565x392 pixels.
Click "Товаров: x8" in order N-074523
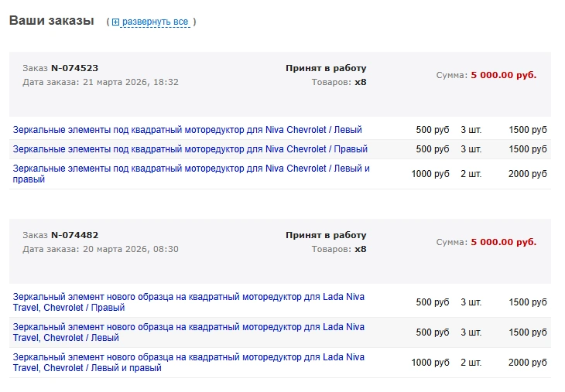(x=339, y=82)
